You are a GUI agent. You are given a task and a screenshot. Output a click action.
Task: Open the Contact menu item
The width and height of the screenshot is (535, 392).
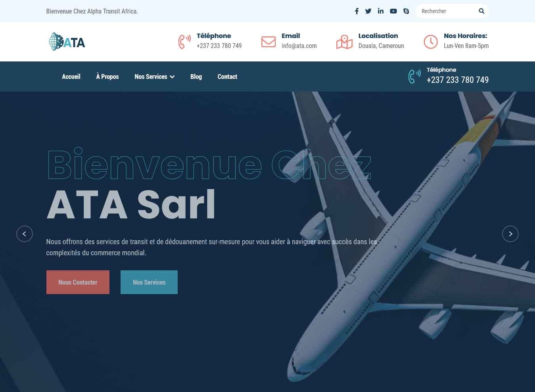[x=227, y=76]
